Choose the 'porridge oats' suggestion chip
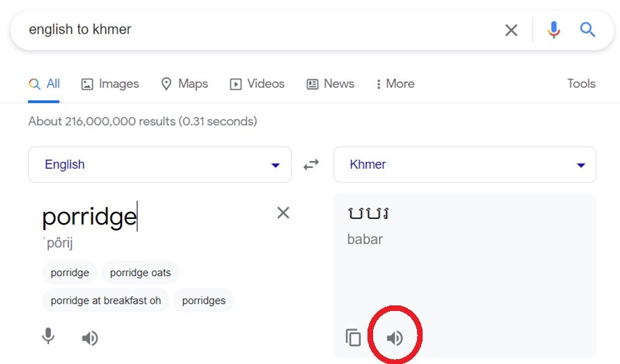 tap(140, 273)
